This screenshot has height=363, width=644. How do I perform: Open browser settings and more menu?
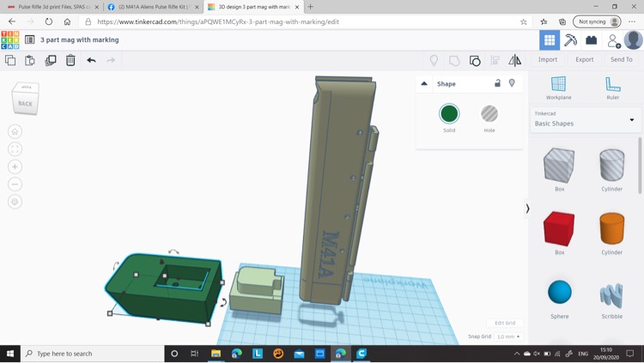[x=633, y=21]
